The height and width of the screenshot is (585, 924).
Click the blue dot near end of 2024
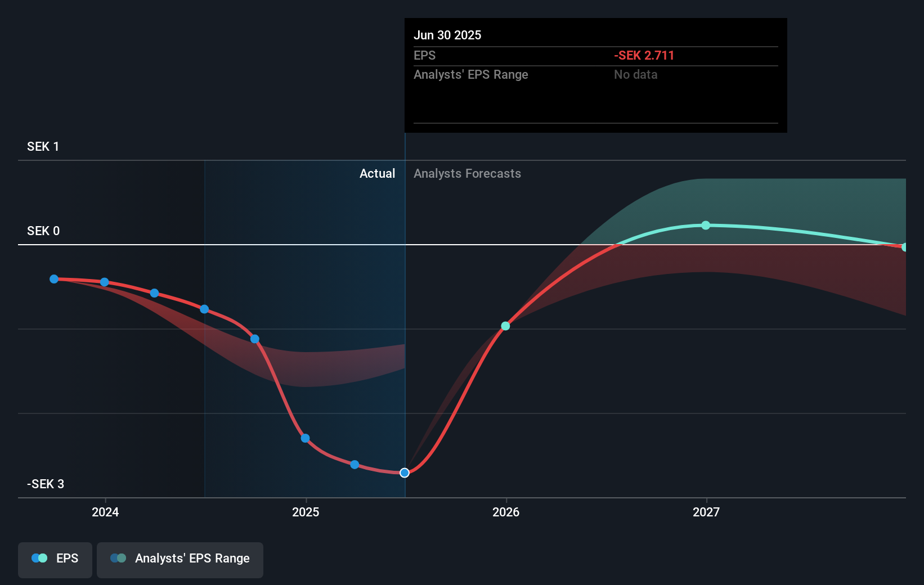coord(254,339)
